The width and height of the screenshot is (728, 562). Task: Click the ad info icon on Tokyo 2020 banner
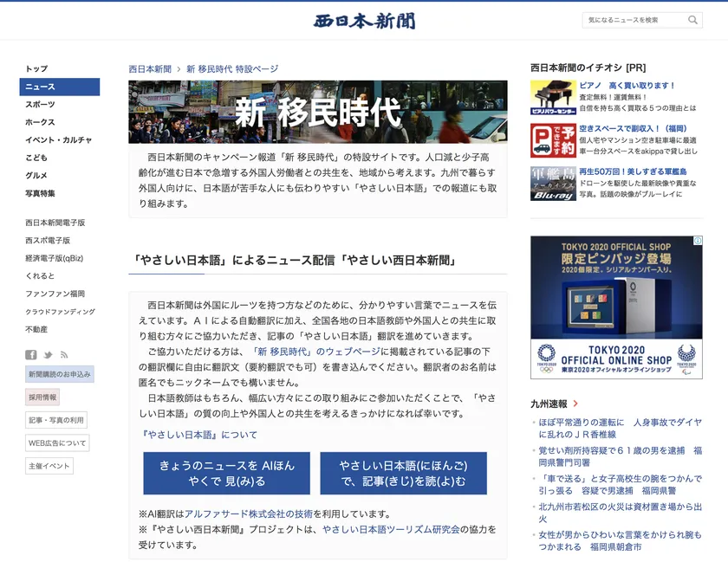coord(698,241)
